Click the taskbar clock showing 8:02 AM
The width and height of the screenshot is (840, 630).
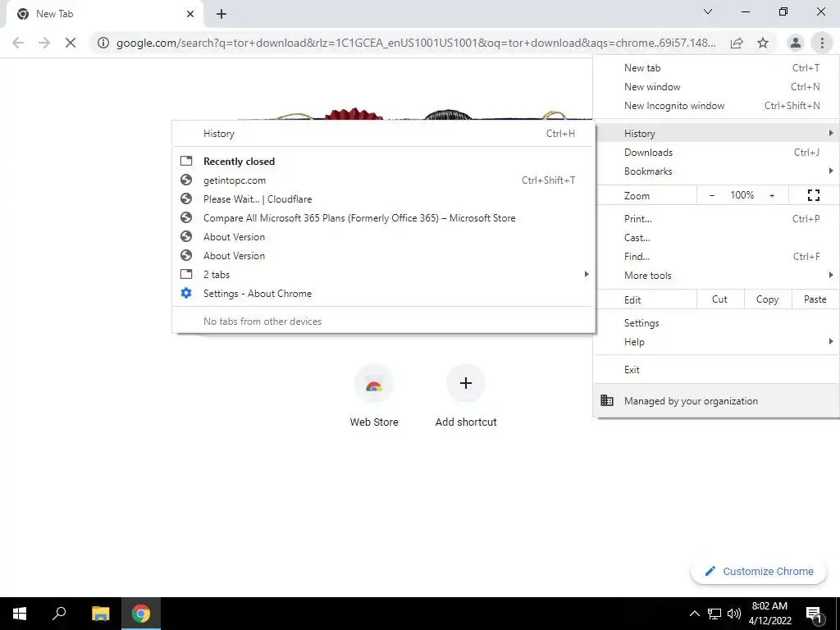[769, 614]
